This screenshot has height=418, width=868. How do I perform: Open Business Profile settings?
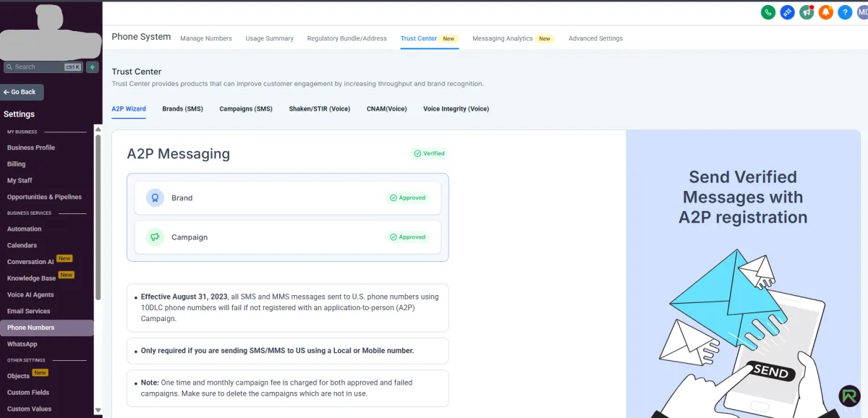click(x=31, y=148)
